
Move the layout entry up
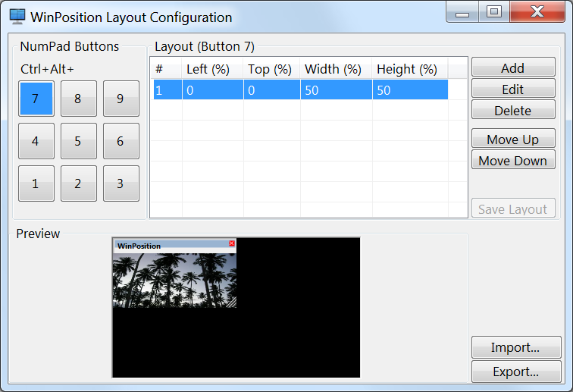tap(513, 139)
